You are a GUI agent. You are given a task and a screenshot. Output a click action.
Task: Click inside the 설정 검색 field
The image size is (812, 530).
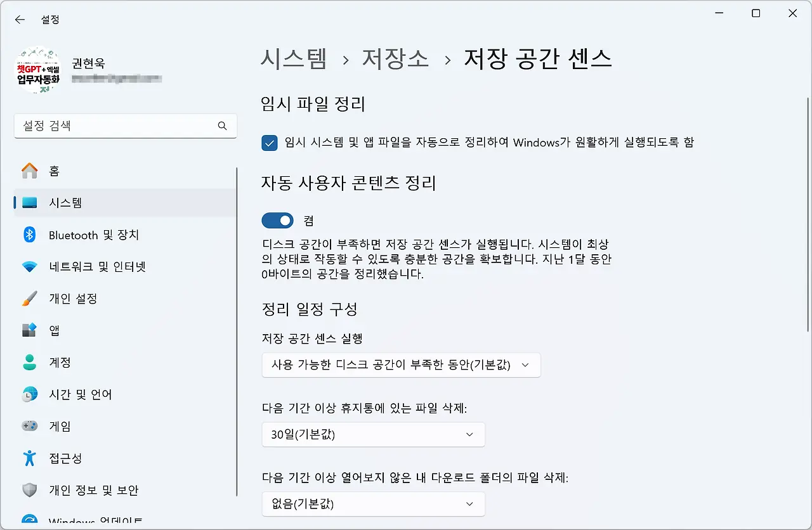114,126
